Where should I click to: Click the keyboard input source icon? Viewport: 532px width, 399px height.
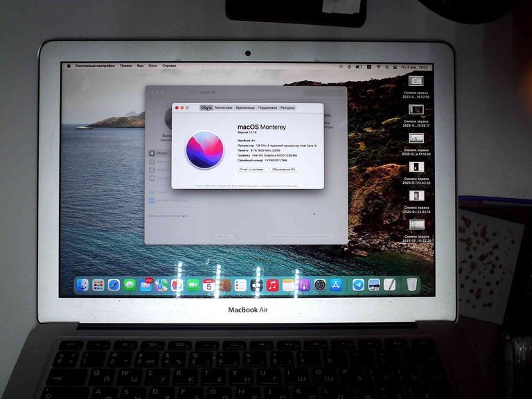tap(369, 67)
